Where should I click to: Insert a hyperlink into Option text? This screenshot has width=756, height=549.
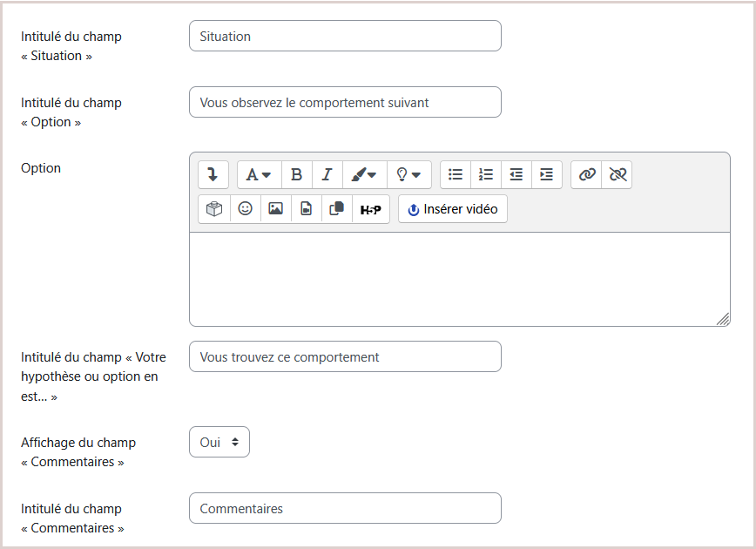[586, 174]
